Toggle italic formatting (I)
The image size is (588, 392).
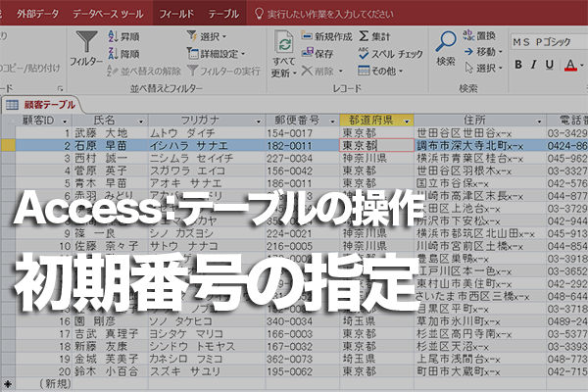pos(533,65)
